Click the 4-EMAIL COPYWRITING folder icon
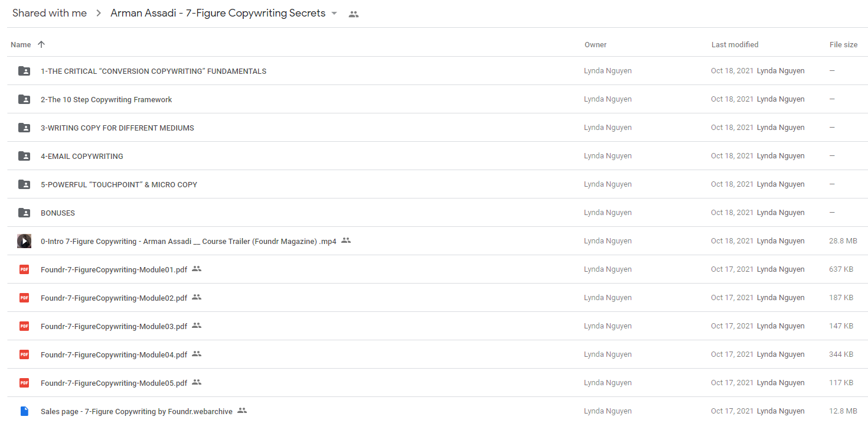Viewport: 868px width, 423px height. (x=24, y=156)
